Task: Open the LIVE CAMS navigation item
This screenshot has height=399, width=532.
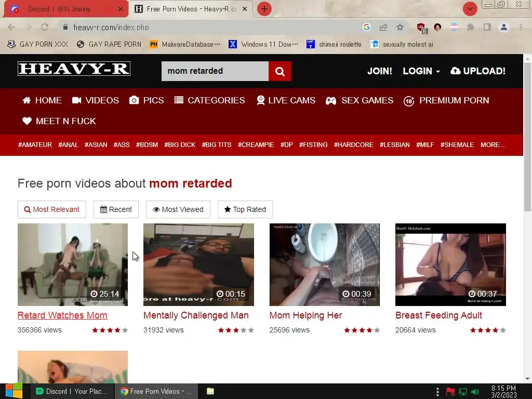Action: (286, 100)
